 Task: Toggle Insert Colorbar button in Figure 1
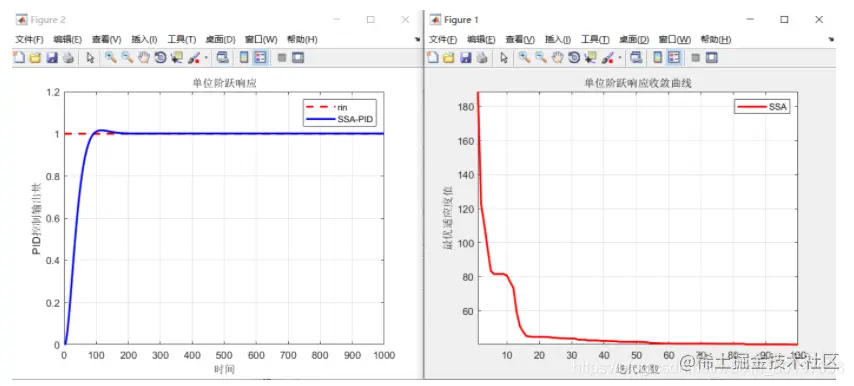coord(658,57)
